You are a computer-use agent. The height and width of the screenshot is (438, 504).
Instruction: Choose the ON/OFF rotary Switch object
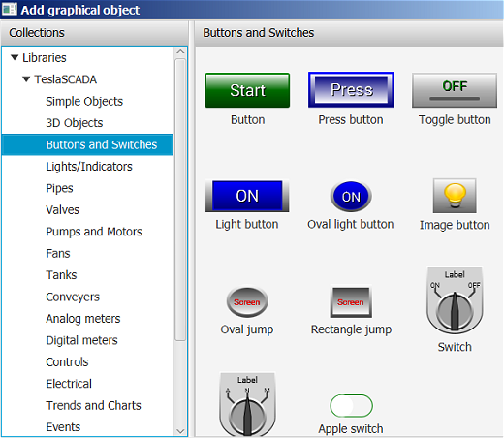click(455, 300)
